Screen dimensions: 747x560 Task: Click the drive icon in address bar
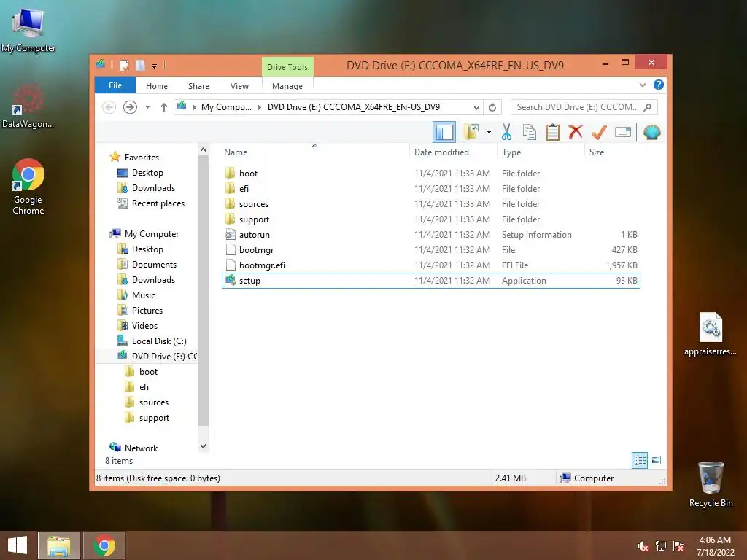click(182, 106)
